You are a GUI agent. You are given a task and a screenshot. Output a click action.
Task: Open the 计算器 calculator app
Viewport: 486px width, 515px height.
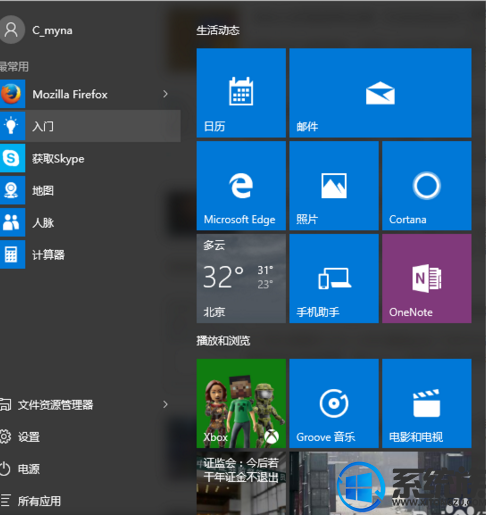point(90,254)
